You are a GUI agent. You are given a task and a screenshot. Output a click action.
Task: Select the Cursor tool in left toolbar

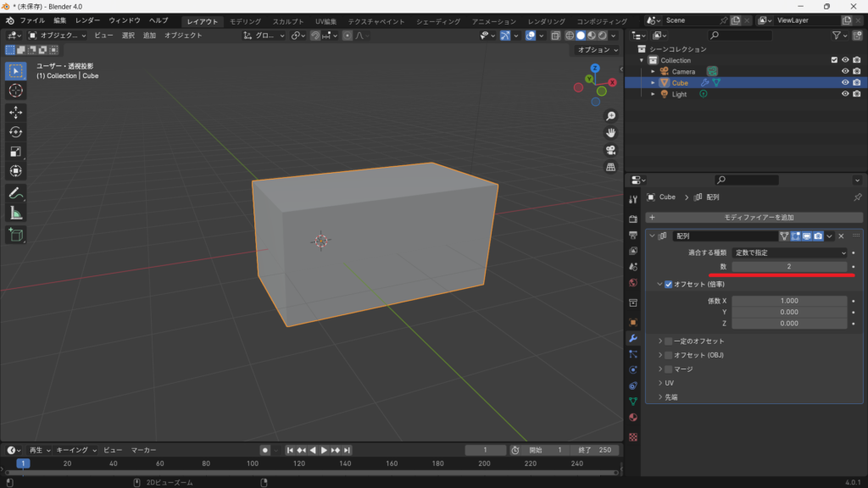(15, 90)
